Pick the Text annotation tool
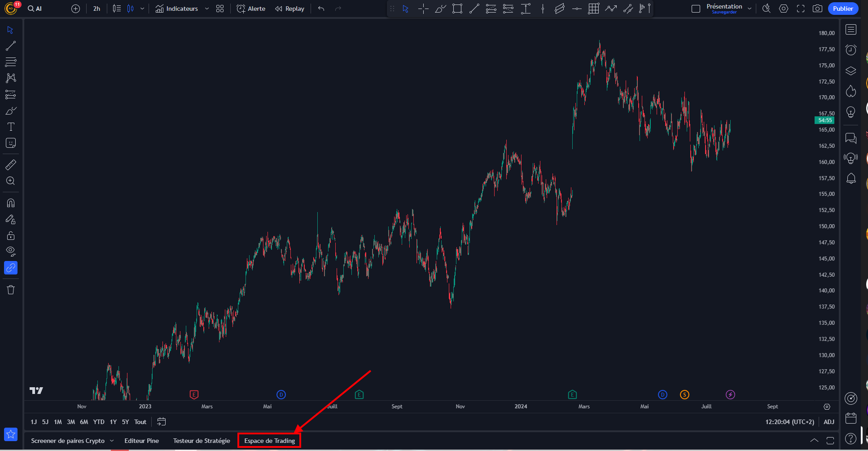The width and height of the screenshot is (868, 451). pyautogui.click(x=11, y=127)
